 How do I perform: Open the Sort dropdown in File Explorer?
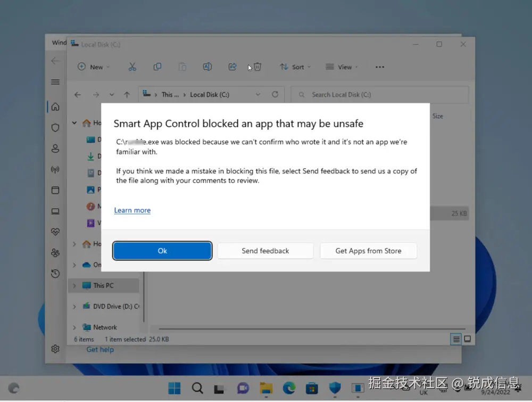click(x=295, y=67)
